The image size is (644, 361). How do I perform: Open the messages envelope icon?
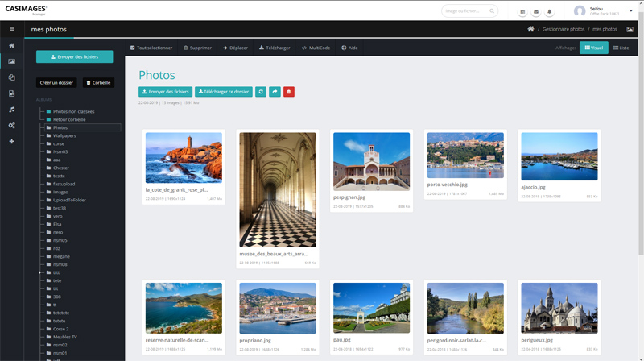536,11
